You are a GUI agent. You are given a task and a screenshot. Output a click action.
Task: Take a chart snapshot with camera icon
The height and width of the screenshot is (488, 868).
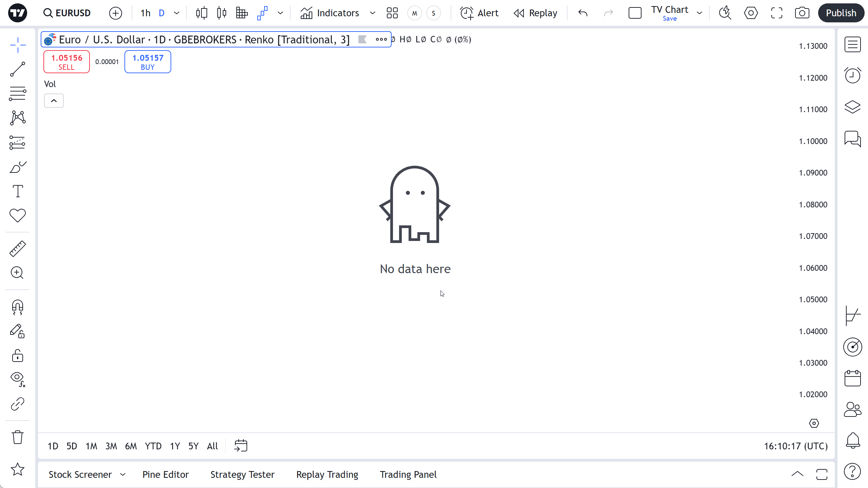[802, 13]
